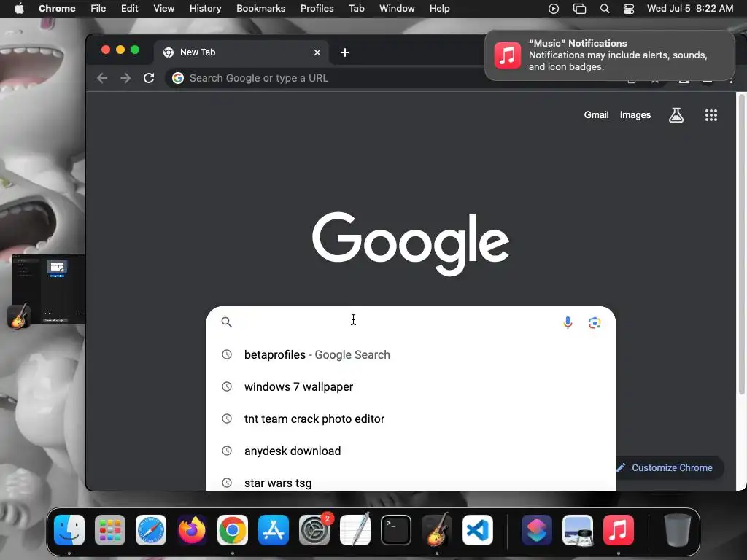Open the File menu

coord(98,8)
